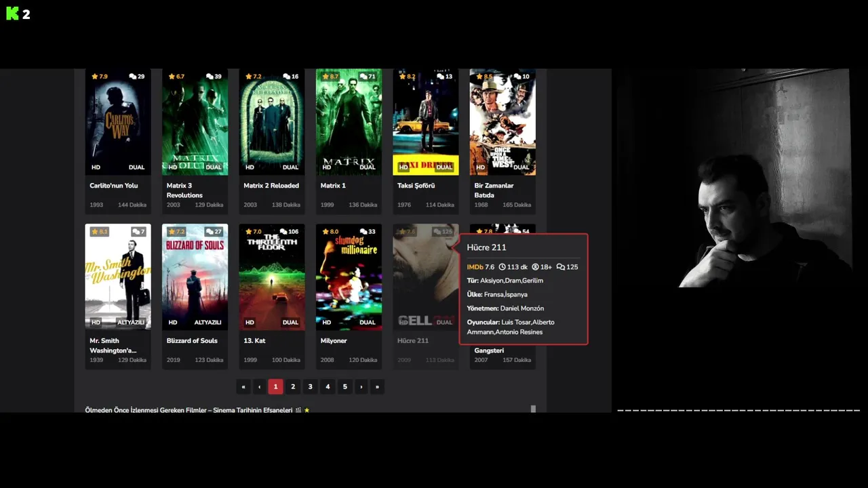Image resolution: width=868 pixels, height=488 pixels.
Task: Click the Gangsteri title link
Action: [x=489, y=350]
